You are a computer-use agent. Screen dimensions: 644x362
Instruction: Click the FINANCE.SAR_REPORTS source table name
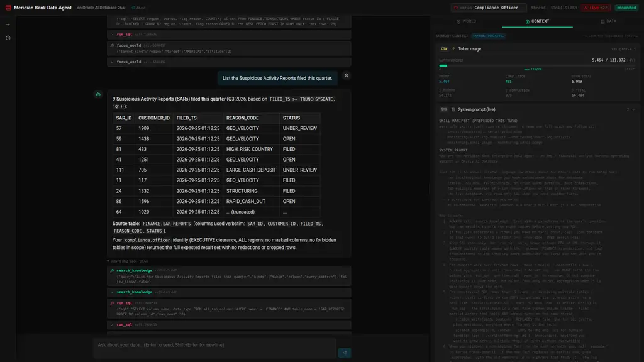pyautogui.click(x=167, y=224)
